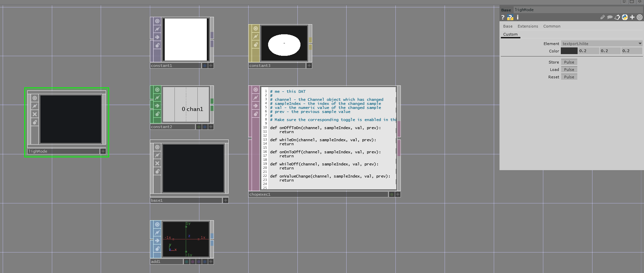Expand plus button on add1 node
The height and width of the screenshot is (273, 644).
pos(211,262)
